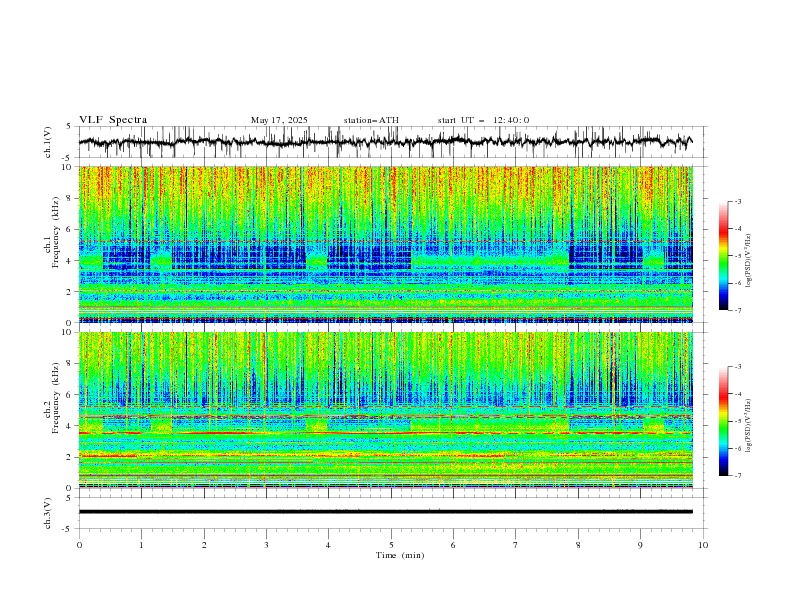The width and height of the screenshot is (792, 612).
Task: Click the "start UT = 12:40:0" text
Action: pyautogui.click(x=483, y=120)
